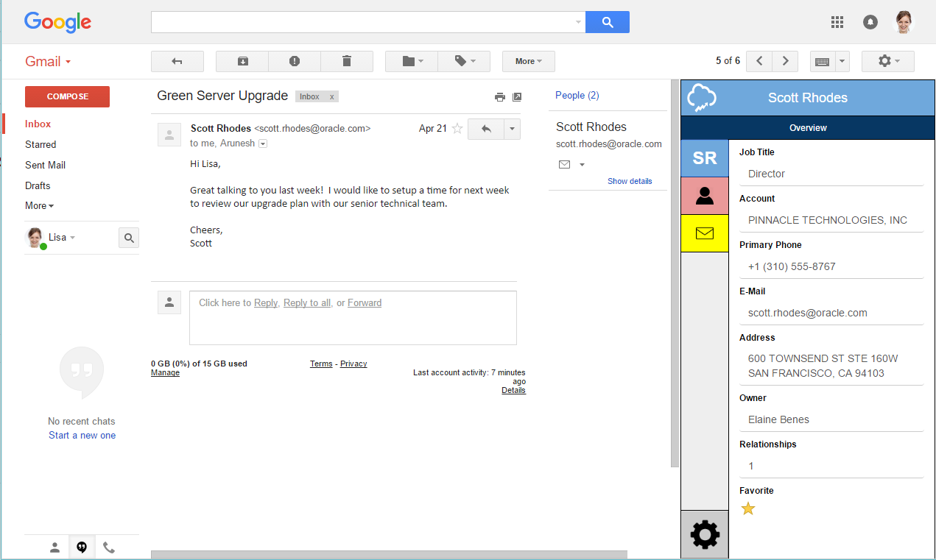The height and width of the screenshot is (560, 936).
Task: Switch to the phone calls tab
Action: tap(109, 547)
